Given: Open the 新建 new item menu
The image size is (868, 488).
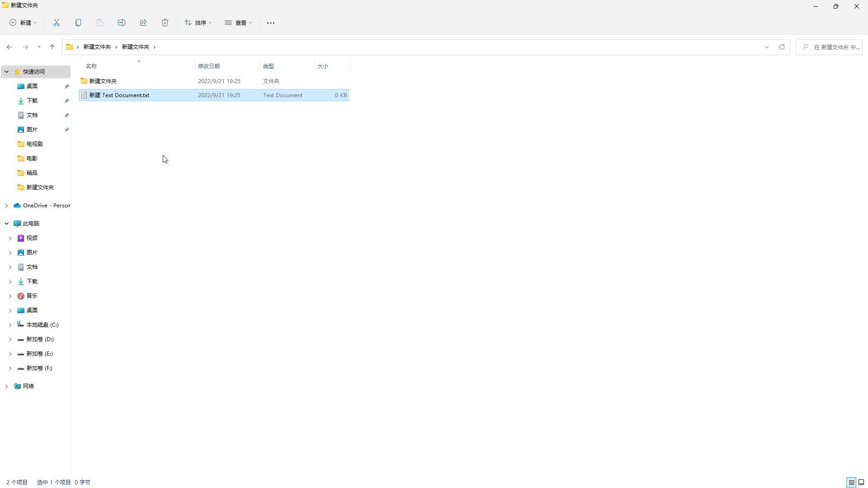Looking at the screenshot, I should [24, 23].
